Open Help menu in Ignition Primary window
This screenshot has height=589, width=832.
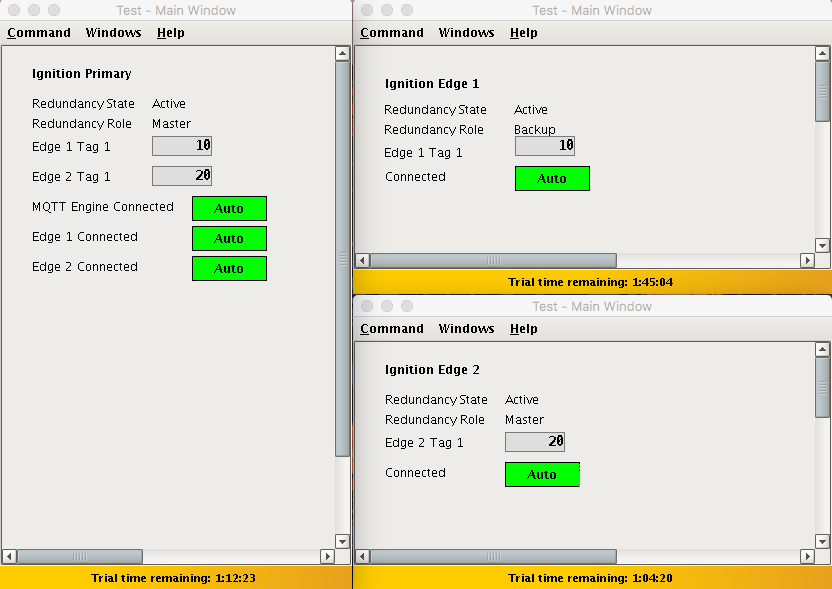(171, 33)
